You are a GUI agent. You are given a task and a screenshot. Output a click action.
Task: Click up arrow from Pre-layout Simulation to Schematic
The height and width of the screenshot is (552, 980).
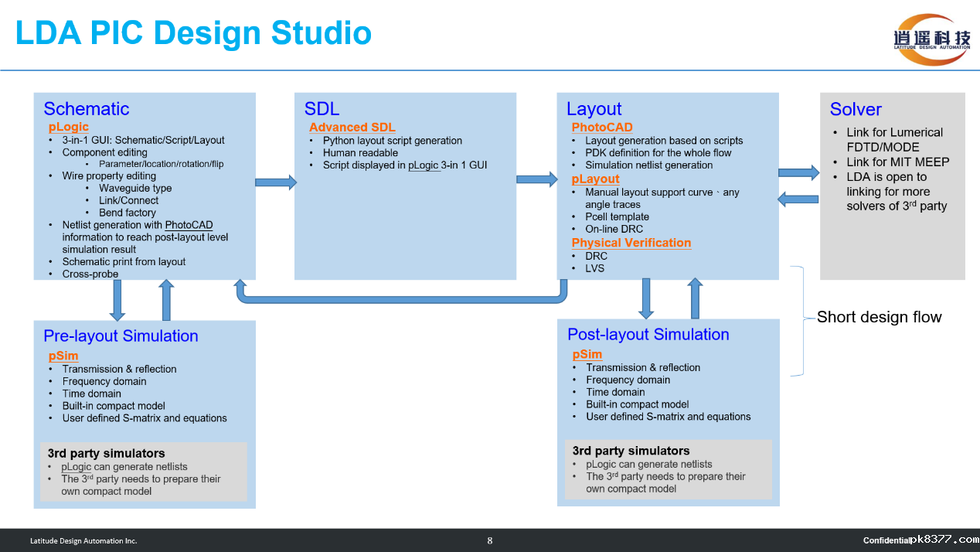pyautogui.click(x=165, y=300)
